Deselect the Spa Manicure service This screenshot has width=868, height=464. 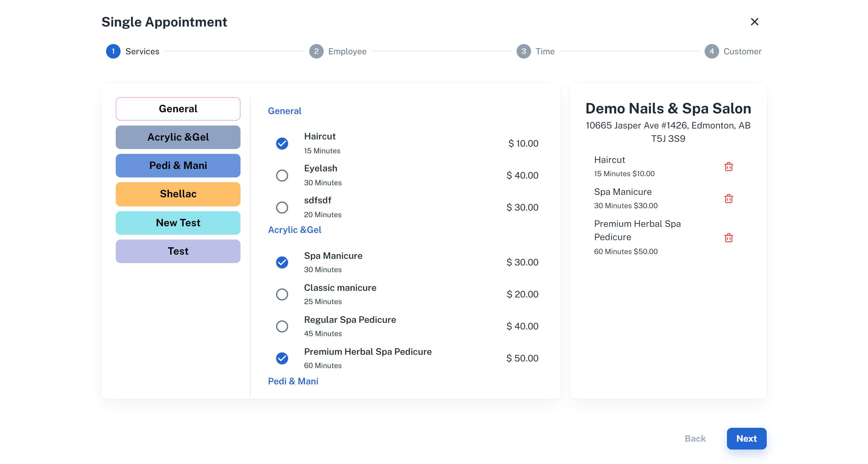(x=282, y=262)
